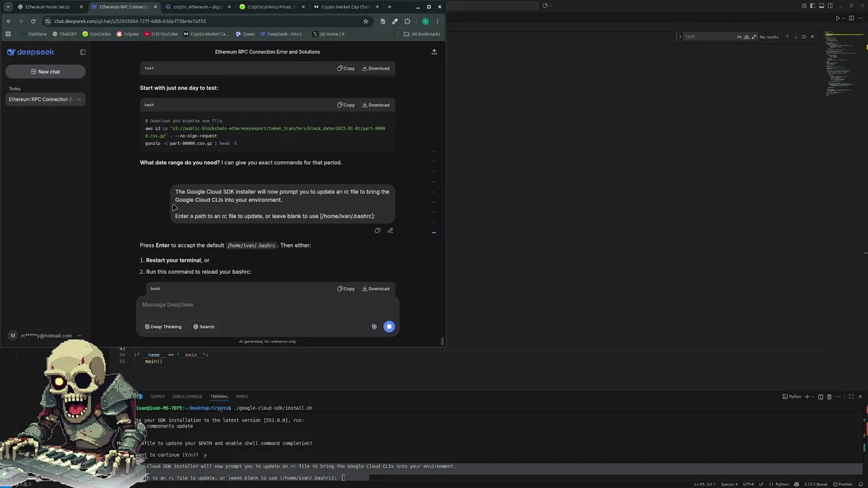Switch to PORTS panel tab

coord(241,396)
